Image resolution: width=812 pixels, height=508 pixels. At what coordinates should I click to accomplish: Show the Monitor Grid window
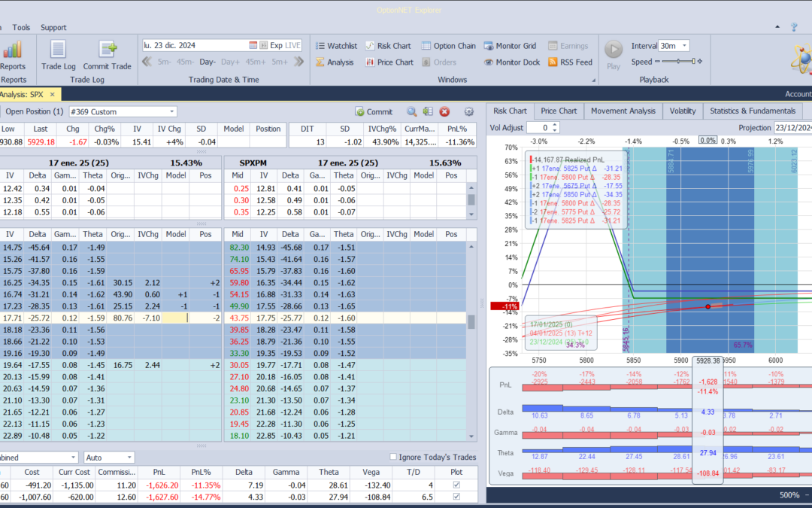point(510,46)
